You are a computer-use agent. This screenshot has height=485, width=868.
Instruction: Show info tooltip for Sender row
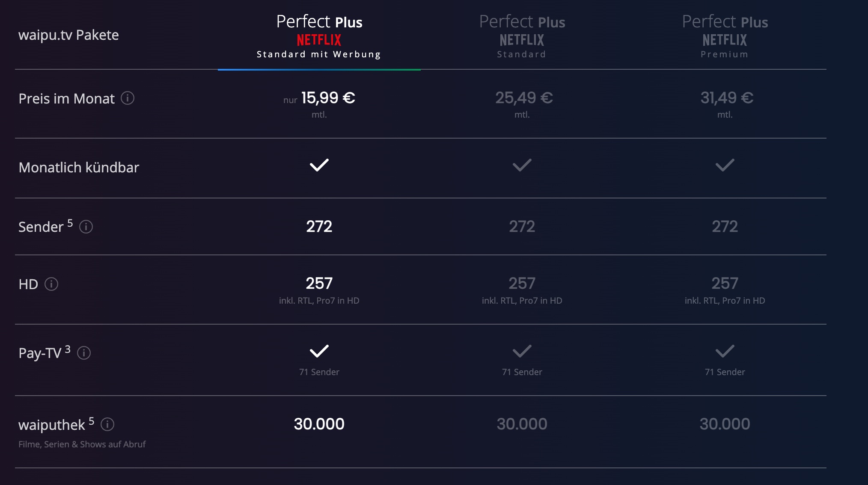click(x=86, y=227)
